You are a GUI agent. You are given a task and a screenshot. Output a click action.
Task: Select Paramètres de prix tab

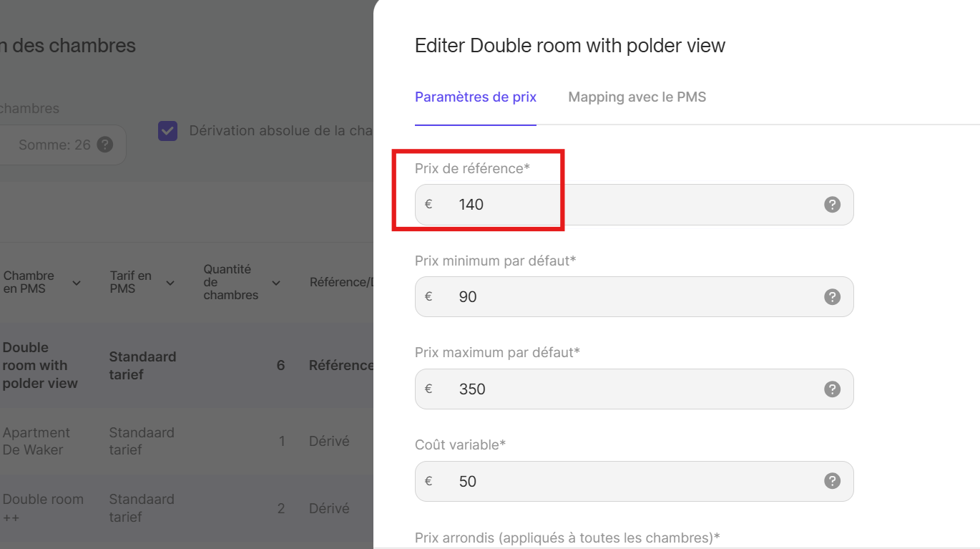476,97
